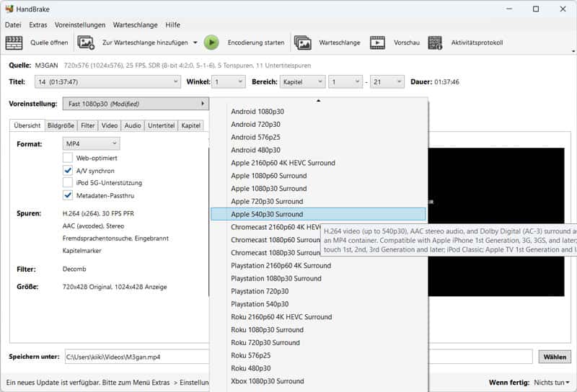Click the preset list scroll-up arrow
This screenshot has width=577, height=392.
click(x=319, y=100)
